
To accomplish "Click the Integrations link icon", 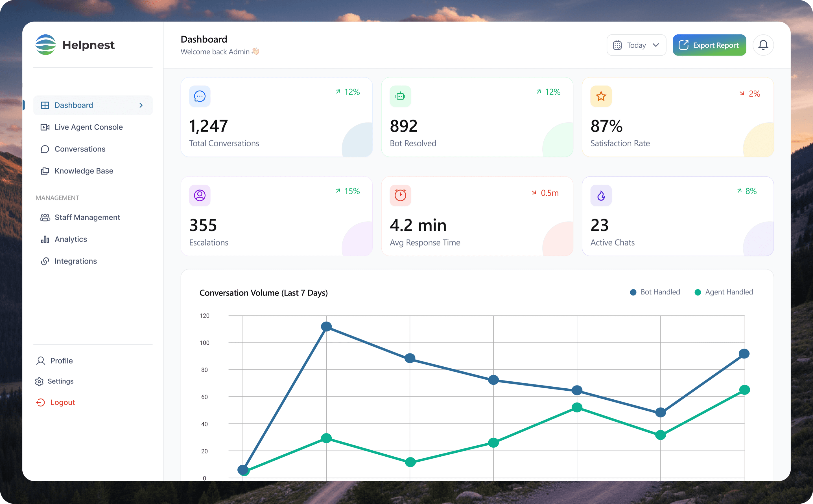I will (x=45, y=261).
